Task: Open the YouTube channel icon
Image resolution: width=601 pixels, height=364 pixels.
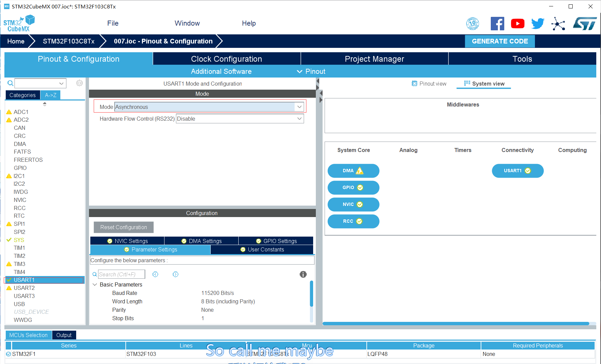Action: coord(517,24)
